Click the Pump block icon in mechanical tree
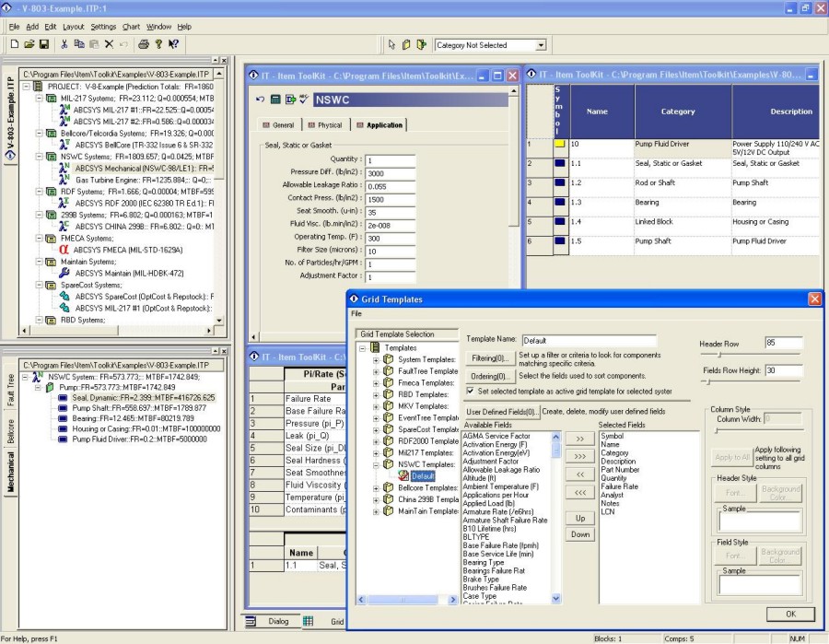Image resolution: width=829 pixels, height=644 pixels. [51, 387]
